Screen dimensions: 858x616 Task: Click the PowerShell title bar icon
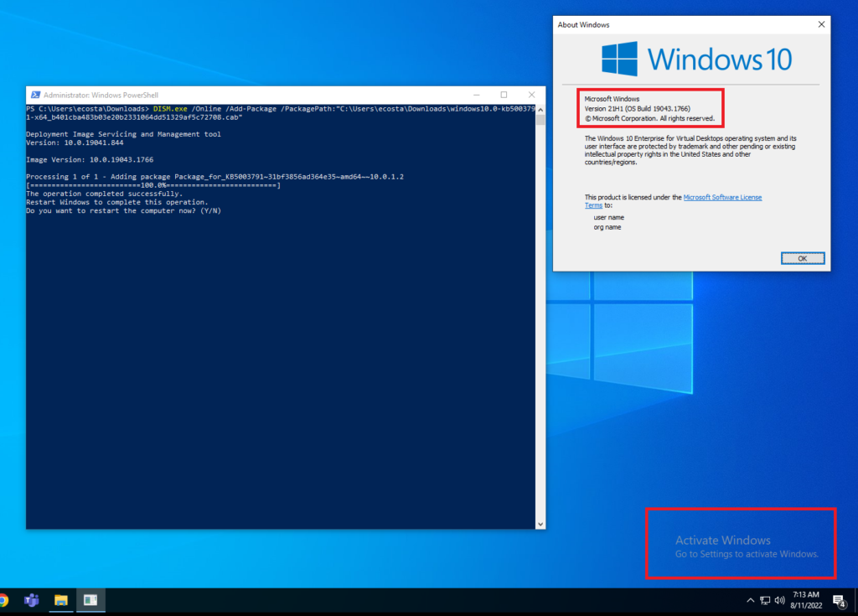[35, 95]
